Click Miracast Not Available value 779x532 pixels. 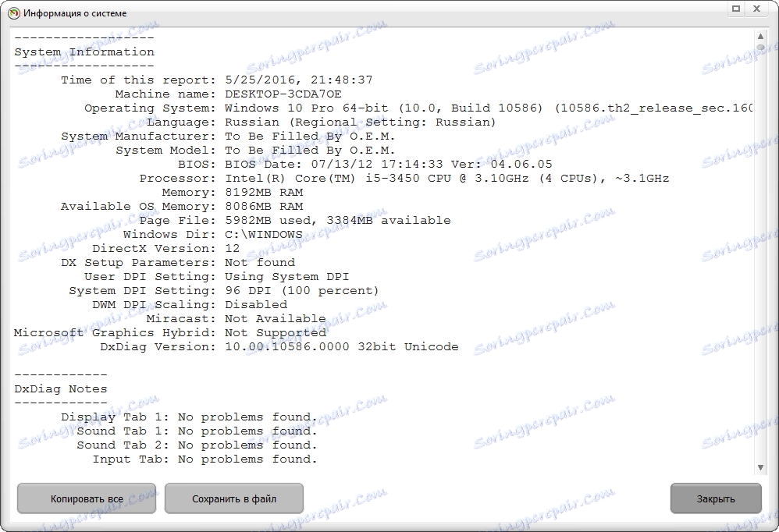tap(276, 318)
